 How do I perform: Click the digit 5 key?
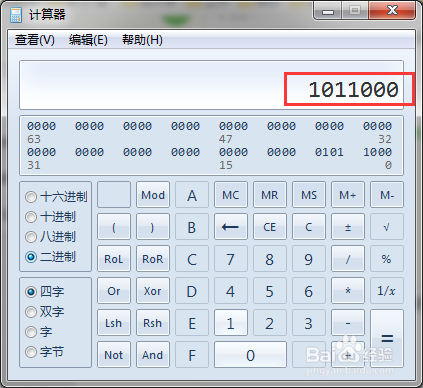pos(270,291)
